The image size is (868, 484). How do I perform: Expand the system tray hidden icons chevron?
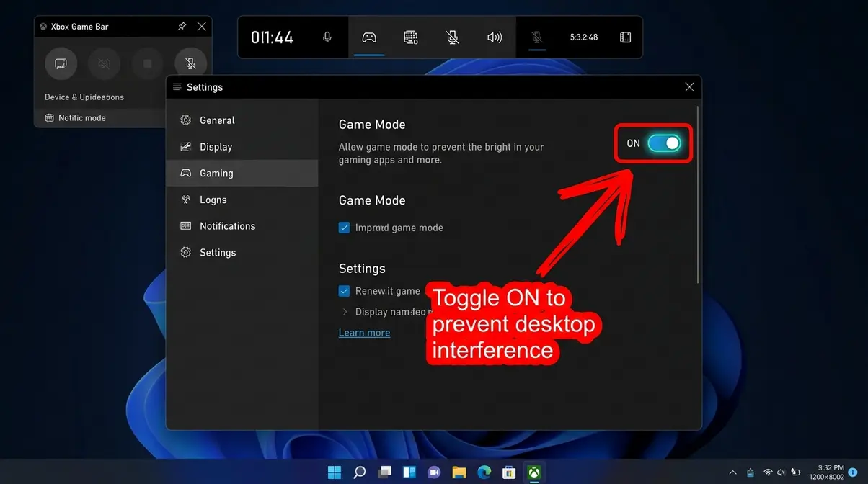click(733, 472)
